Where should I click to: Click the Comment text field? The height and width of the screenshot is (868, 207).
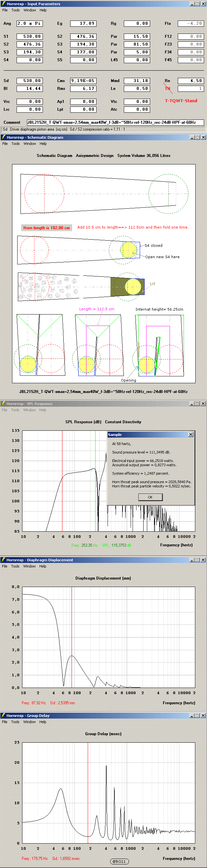(115, 122)
